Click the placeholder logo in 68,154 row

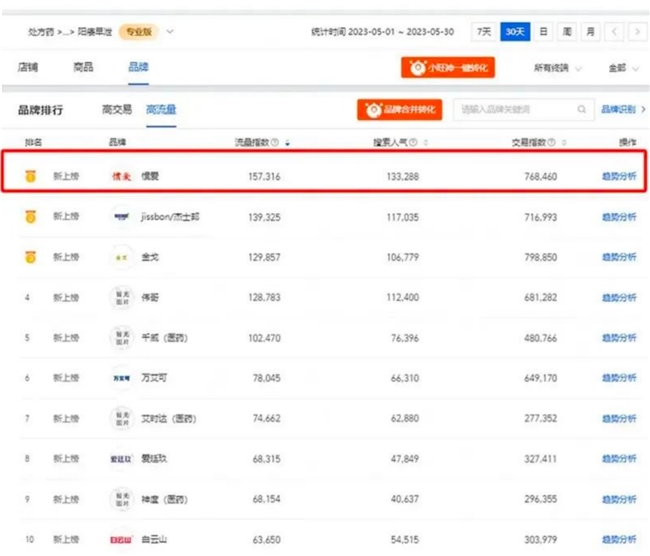[x=121, y=499]
